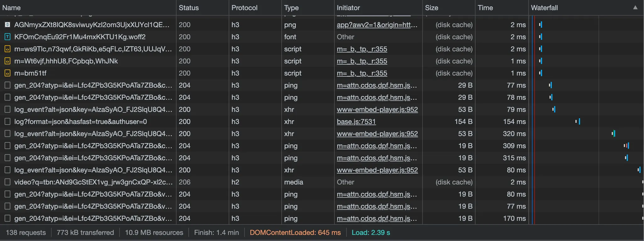Viewport: 644px width, 241px height.
Task: Click the document icon beside the video?q=tbn request
Action: [8, 182]
